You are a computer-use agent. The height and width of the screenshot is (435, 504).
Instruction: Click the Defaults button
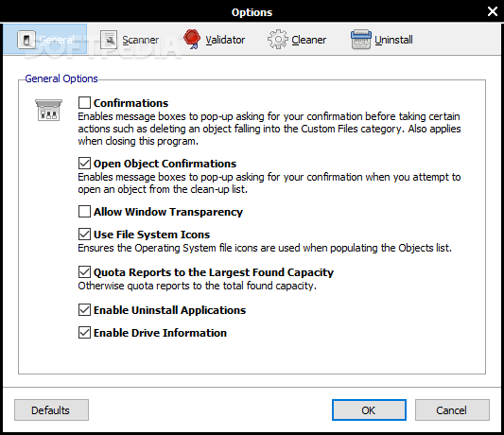[51, 409]
